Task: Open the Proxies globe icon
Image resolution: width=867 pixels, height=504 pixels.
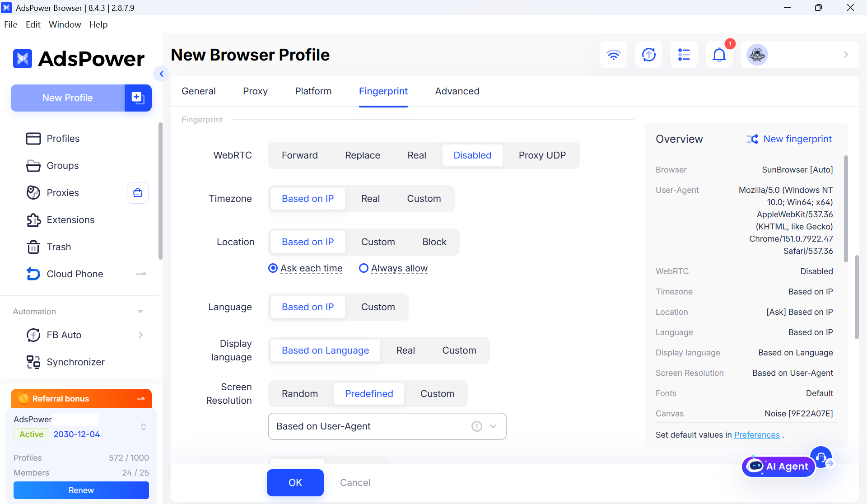Action: pos(33,193)
